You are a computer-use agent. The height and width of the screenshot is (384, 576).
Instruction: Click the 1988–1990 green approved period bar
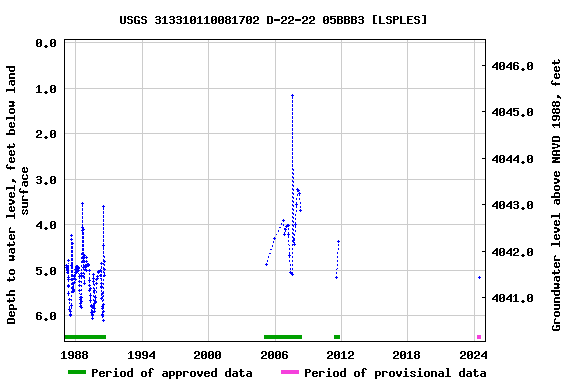pyautogui.click(x=85, y=337)
